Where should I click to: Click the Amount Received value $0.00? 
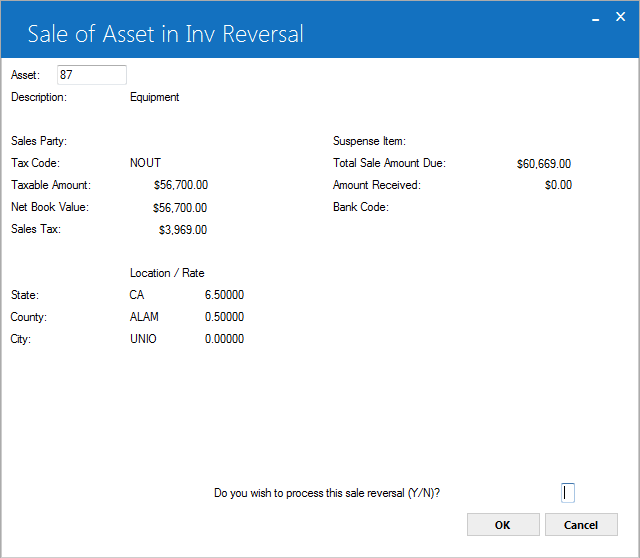(558, 185)
